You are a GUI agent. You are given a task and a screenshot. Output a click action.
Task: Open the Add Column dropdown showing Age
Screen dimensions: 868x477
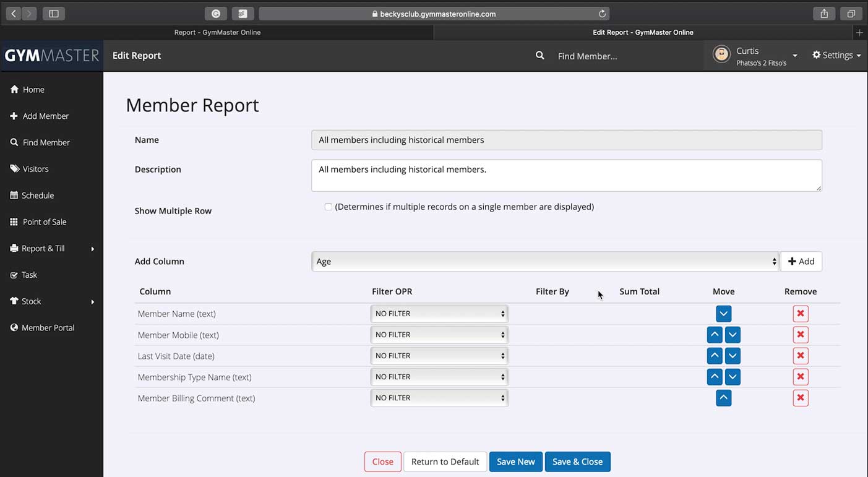pos(544,262)
